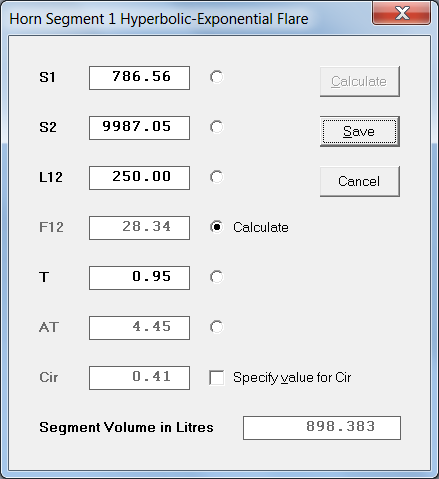Screen dimensions: 439x479
Task: Click the greyed-out Calculate button
Action: (360, 81)
